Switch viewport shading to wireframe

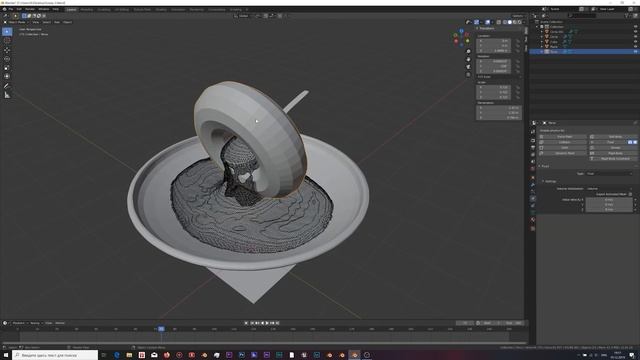click(505, 22)
